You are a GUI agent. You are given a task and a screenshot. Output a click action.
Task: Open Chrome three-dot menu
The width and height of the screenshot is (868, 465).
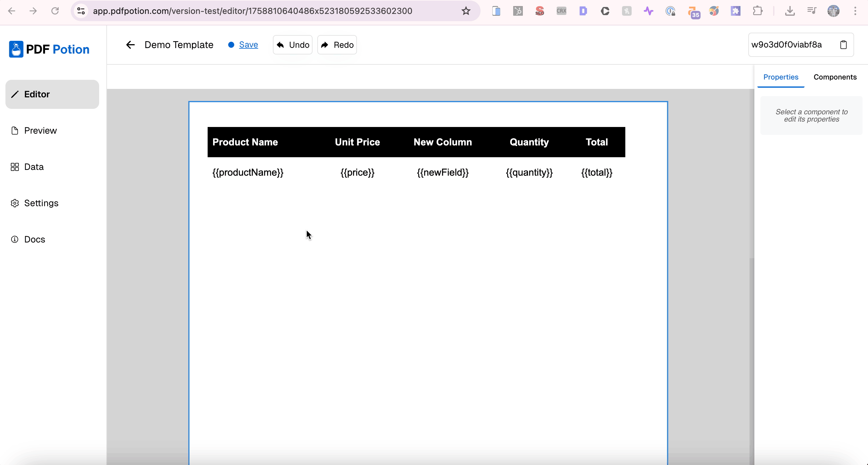click(x=855, y=11)
